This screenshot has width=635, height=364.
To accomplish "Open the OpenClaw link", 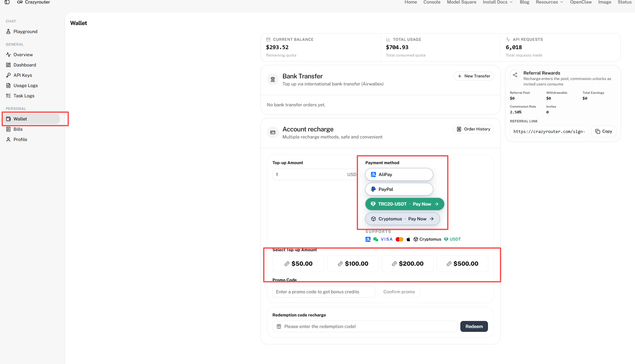I will 581,2.
